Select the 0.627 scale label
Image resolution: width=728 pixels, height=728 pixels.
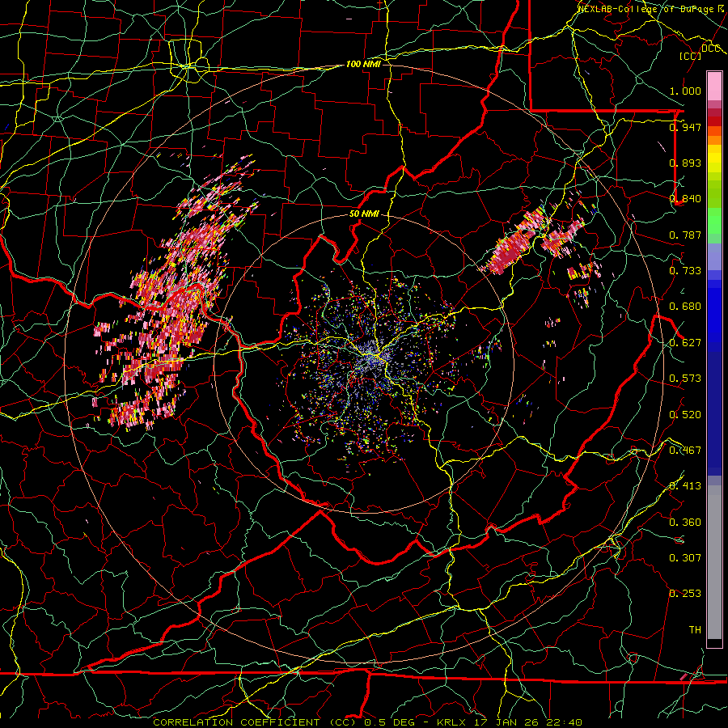pos(685,343)
